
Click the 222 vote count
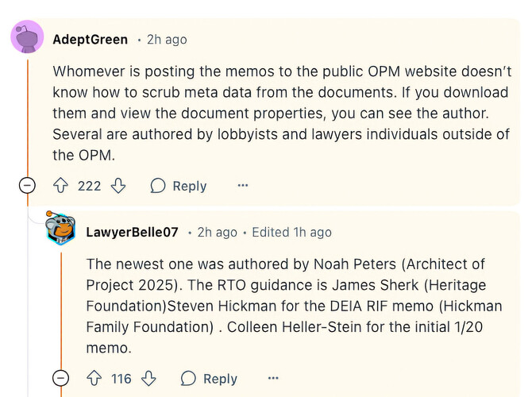89,186
